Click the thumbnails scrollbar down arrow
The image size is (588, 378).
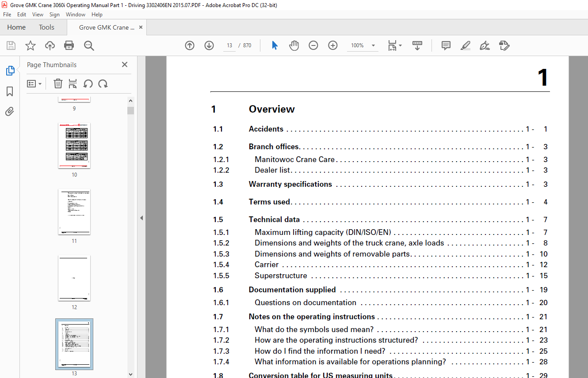131,374
